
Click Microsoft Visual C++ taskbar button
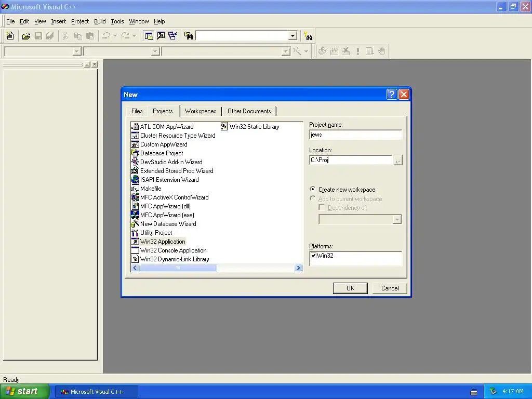96,392
